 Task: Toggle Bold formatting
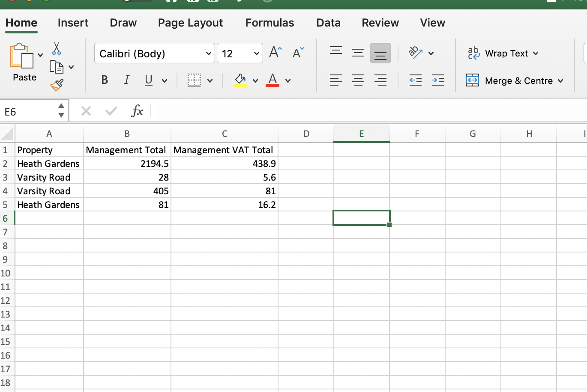[105, 80]
